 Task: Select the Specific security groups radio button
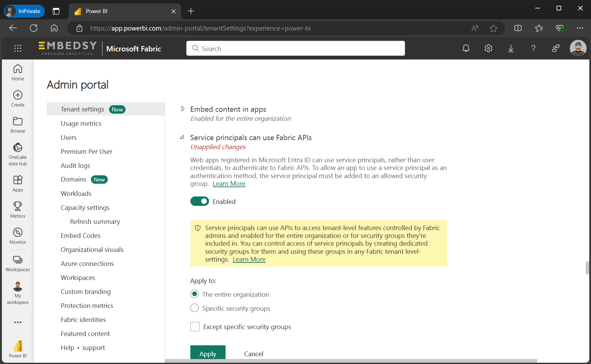click(x=194, y=308)
